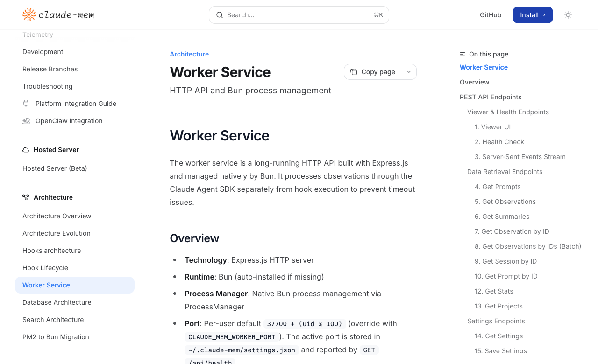Open Platform Integration Guide page
Screen dimensions: 598x364
76,104
